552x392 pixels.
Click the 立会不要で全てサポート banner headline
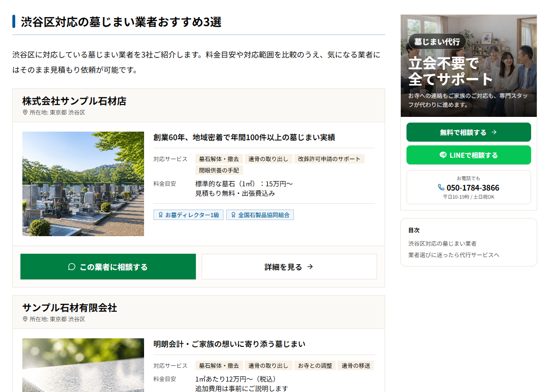(x=450, y=71)
